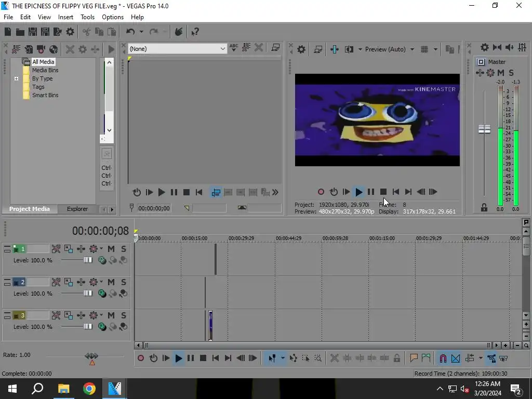Click Stop in the video preview transport
Viewport: 532px width, 399px height.
click(x=383, y=192)
